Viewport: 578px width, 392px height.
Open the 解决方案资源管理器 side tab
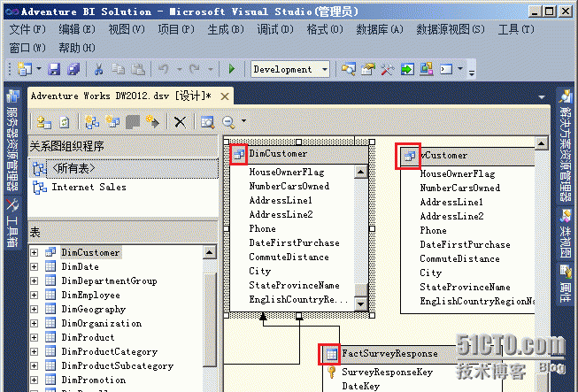[565, 146]
